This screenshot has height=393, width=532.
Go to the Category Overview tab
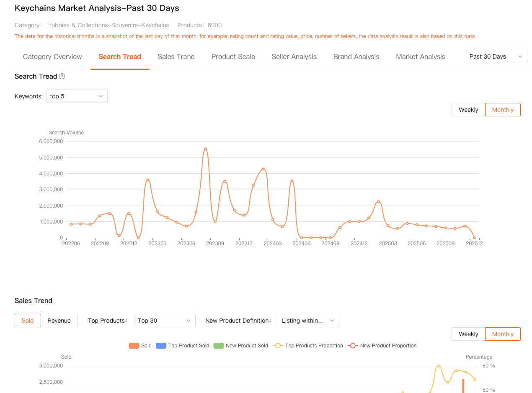coord(52,57)
